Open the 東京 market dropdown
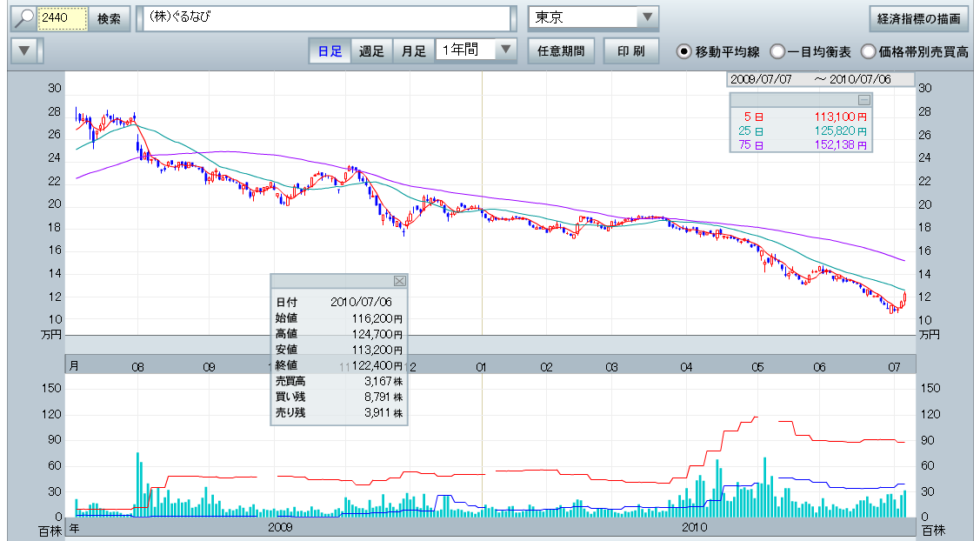Viewport: 980px width, 541px height. tap(647, 18)
